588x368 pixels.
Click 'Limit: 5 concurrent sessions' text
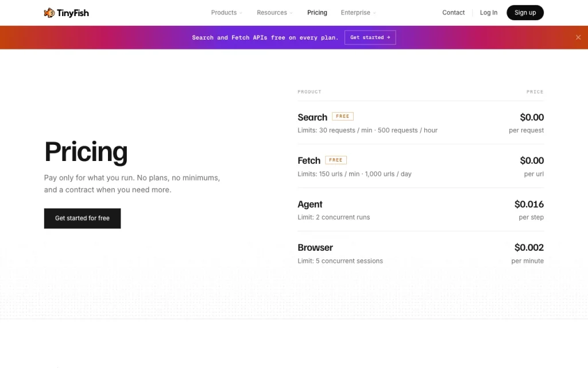tap(340, 260)
